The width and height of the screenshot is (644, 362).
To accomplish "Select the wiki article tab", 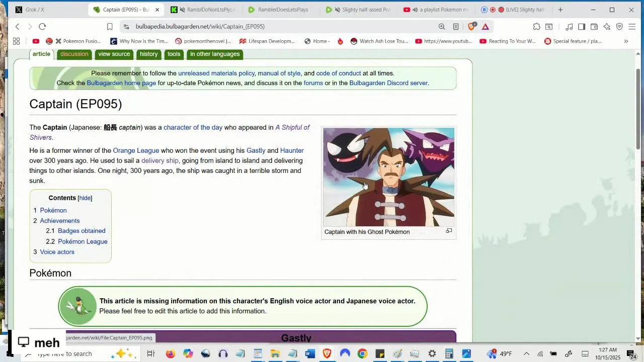I will pyautogui.click(x=41, y=54).
